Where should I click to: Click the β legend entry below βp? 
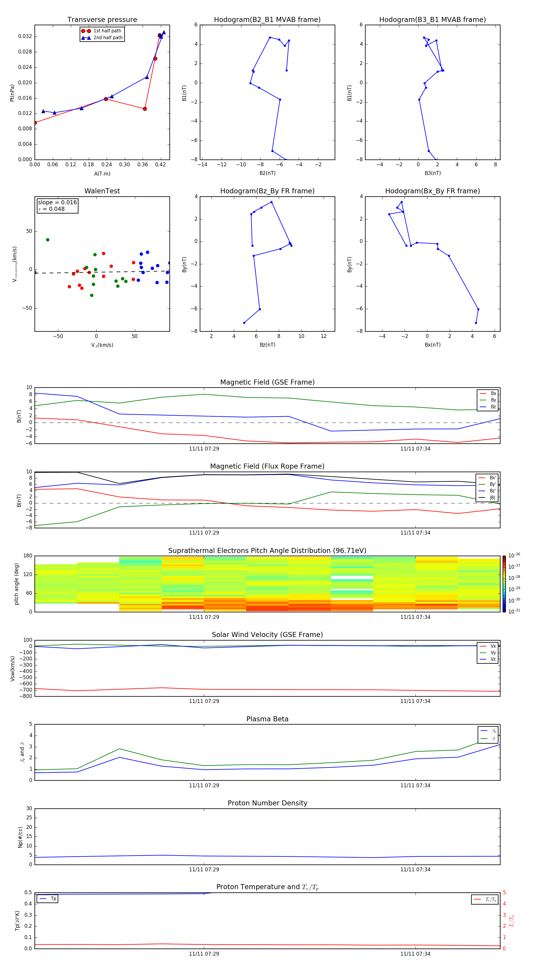(x=488, y=739)
